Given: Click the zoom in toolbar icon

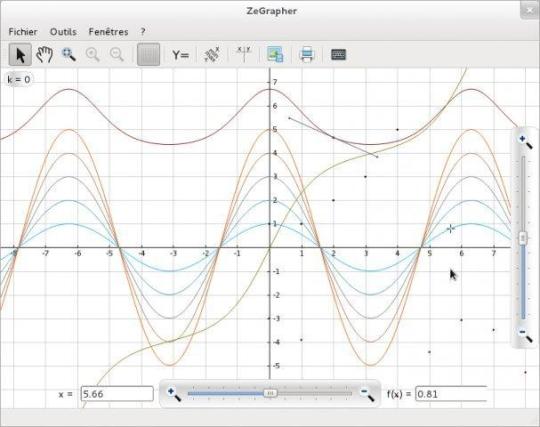Looking at the screenshot, I should pos(93,55).
